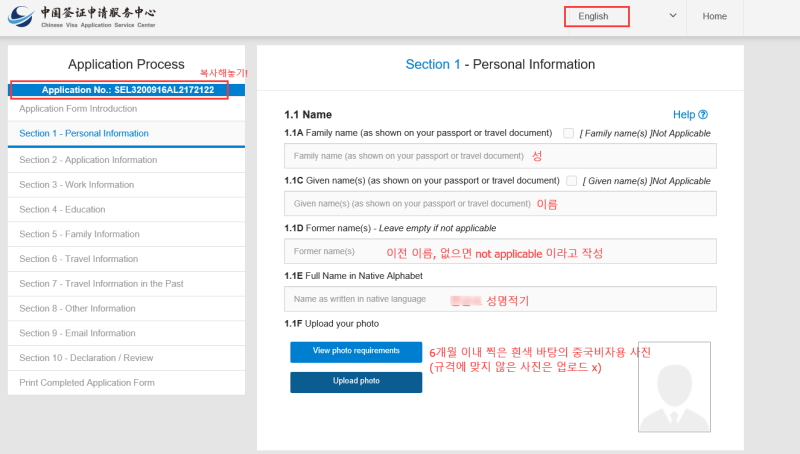Click the Application No. SEL3200916AL2172122 bar
Viewport: 800px width, 454px height.
[x=127, y=90]
